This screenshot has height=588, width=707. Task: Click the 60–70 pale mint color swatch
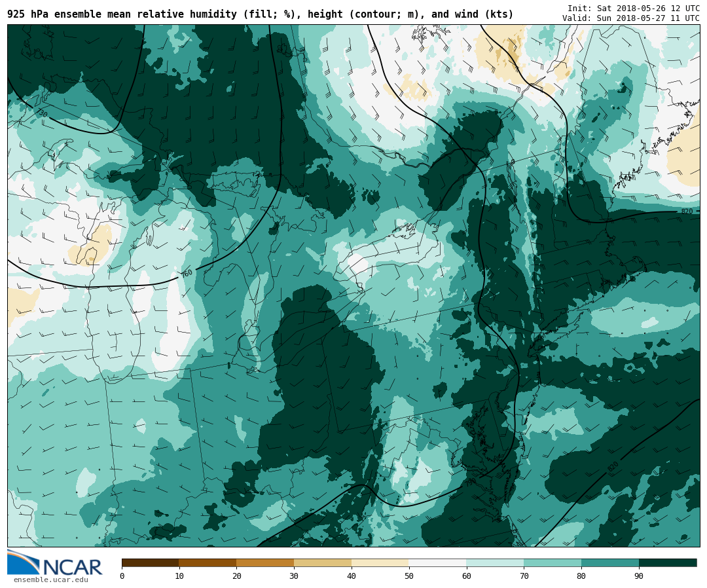495,562
